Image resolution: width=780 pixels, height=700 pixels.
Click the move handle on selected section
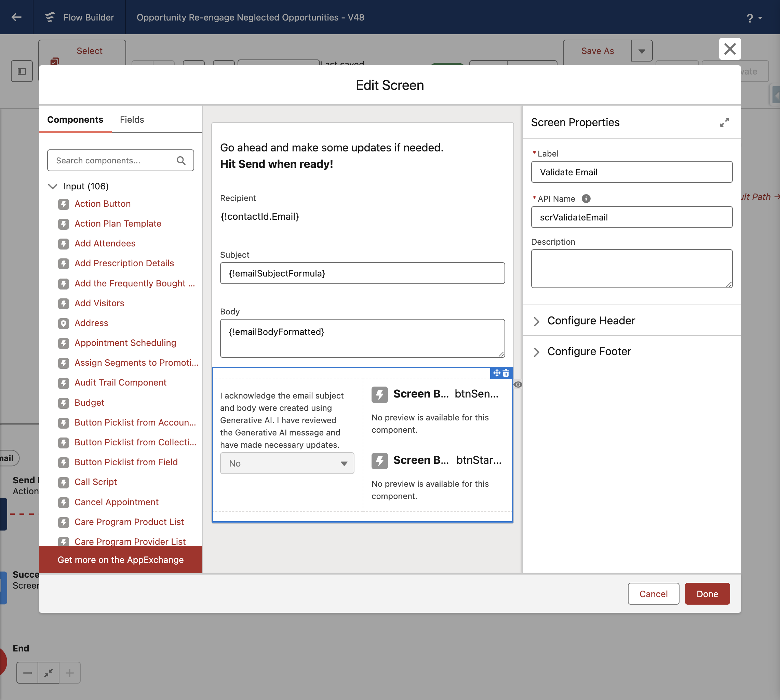pos(497,373)
